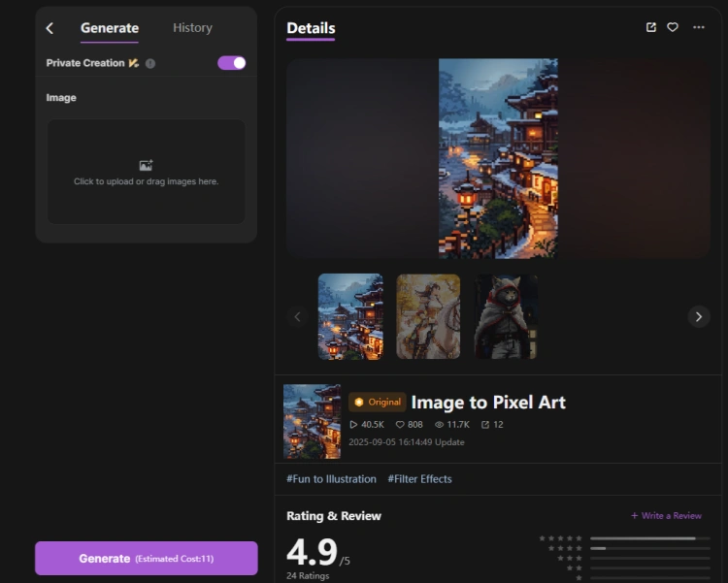Click the info icon next to Private Creation

point(150,63)
